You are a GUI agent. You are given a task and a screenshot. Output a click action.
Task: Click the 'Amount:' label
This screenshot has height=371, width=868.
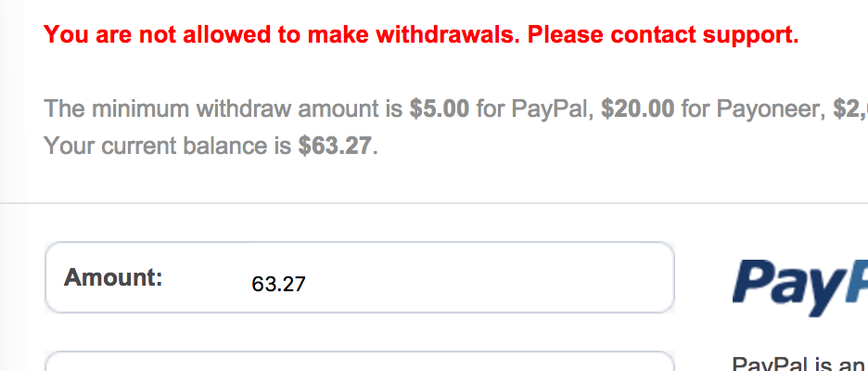point(113,277)
